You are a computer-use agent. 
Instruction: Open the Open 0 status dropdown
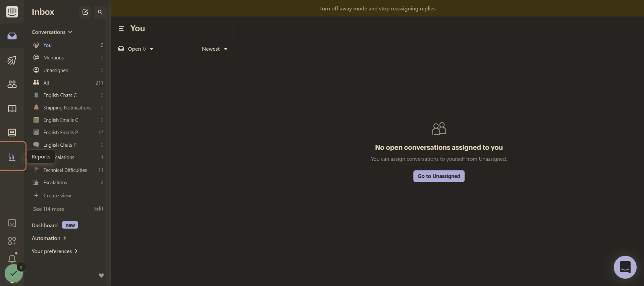coord(136,49)
